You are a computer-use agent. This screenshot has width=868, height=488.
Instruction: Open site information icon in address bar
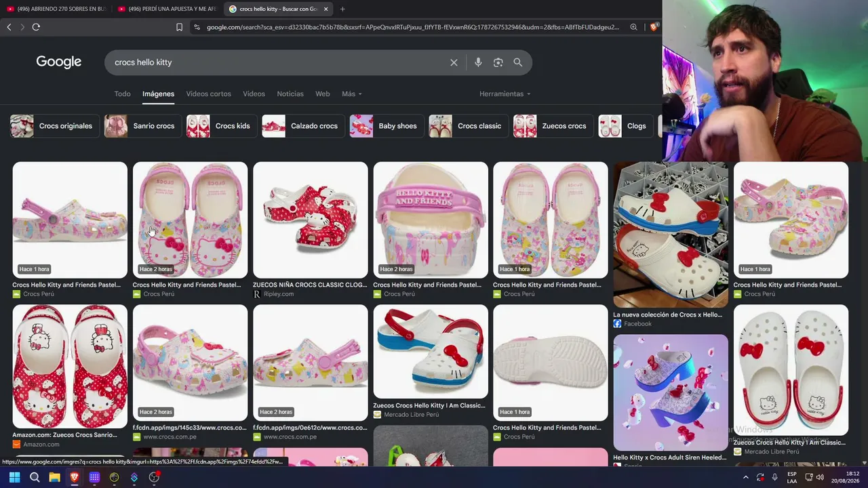pos(197,27)
